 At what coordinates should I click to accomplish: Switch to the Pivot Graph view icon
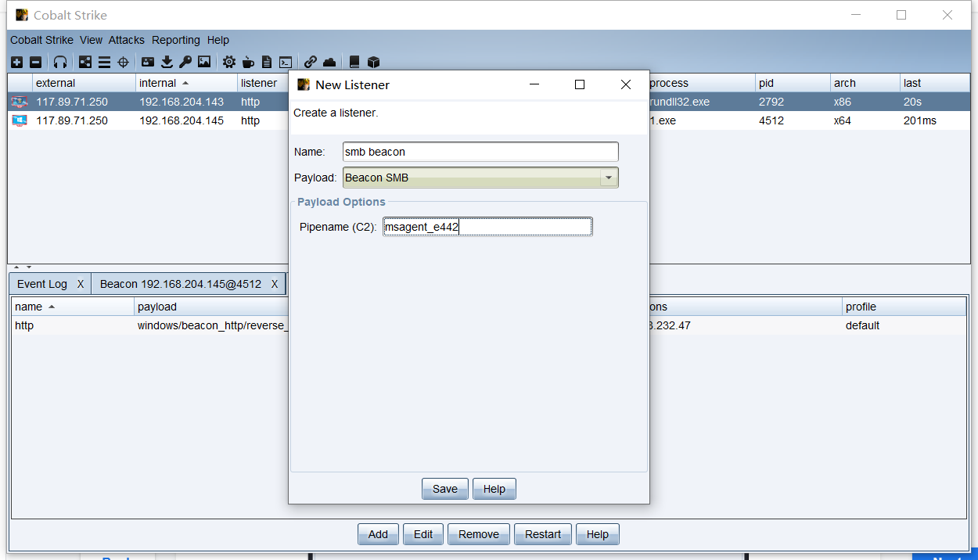pyautogui.click(x=85, y=62)
